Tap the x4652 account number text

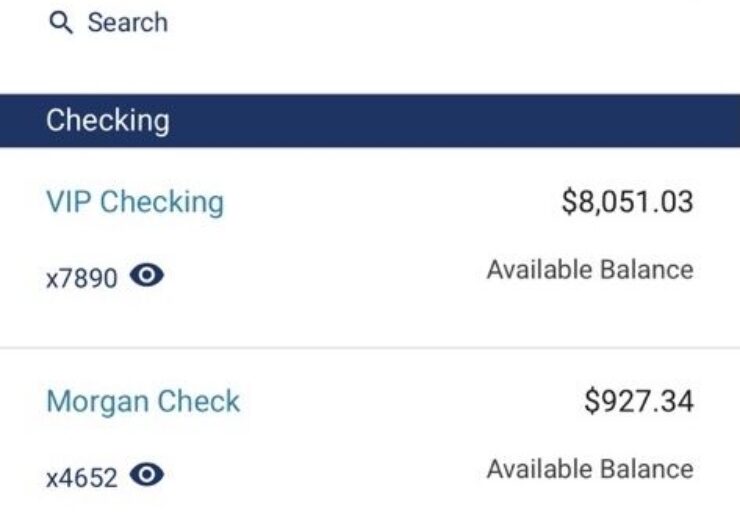[x=82, y=478]
